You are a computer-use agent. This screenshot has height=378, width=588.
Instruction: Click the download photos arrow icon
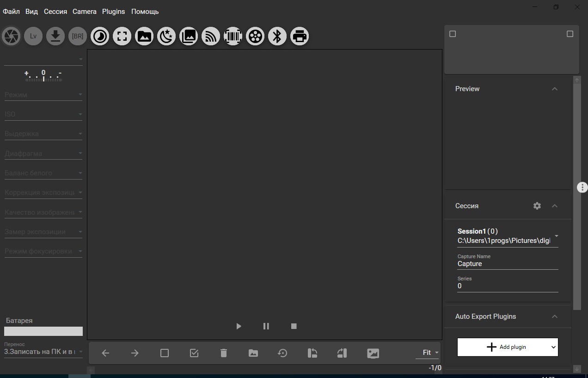point(55,36)
